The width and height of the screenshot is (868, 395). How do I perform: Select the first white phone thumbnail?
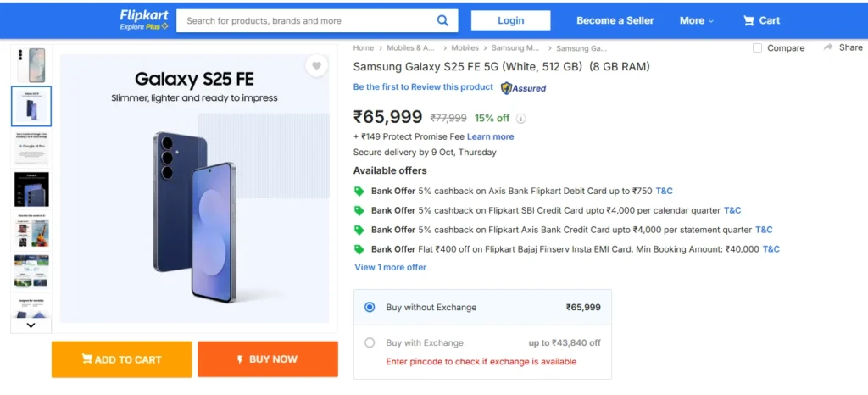point(31,65)
